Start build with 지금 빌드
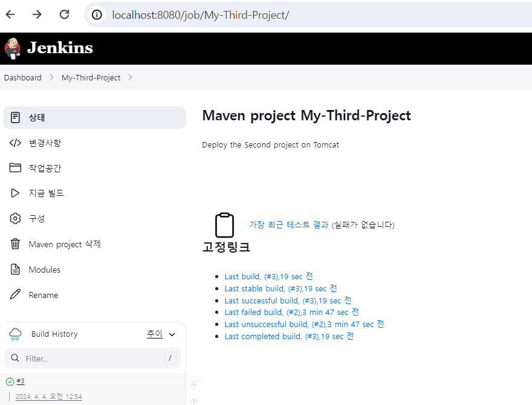This screenshot has width=532, height=405. coord(46,193)
